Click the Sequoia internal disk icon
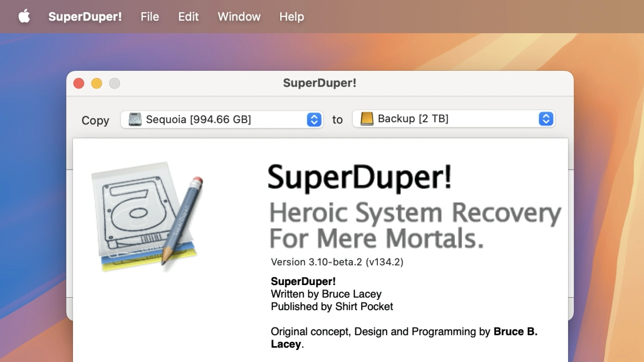Image resolution: width=644 pixels, height=362 pixels. coord(135,120)
